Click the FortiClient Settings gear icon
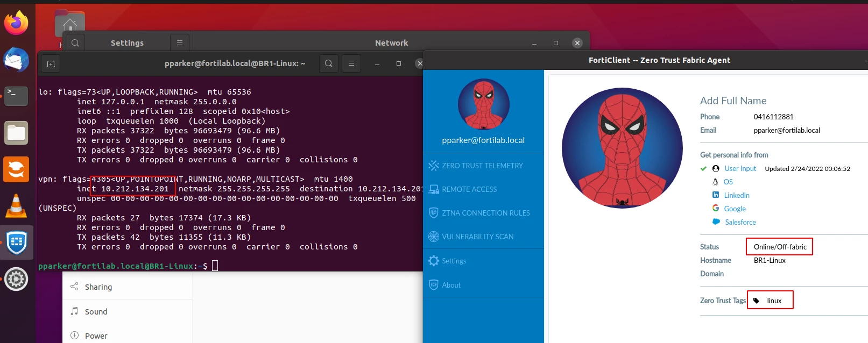The image size is (868, 343). (x=434, y=261)
